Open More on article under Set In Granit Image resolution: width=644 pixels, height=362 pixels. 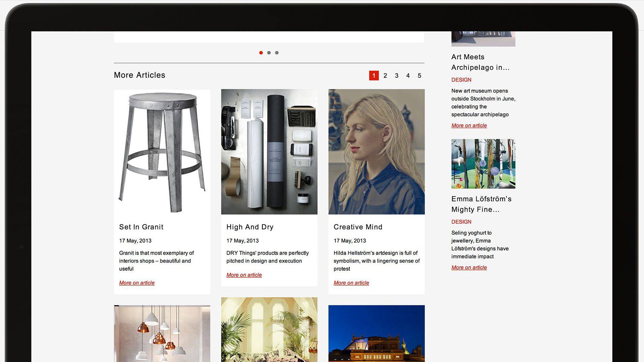(x=137, y=283)
